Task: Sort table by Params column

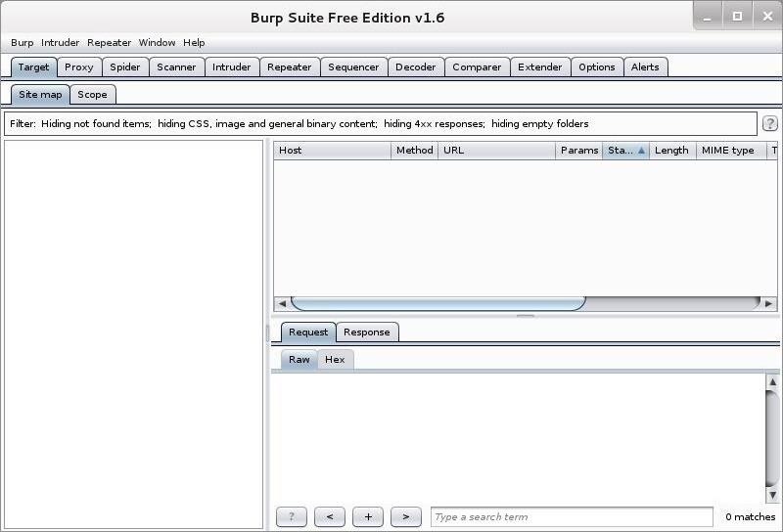Action: click(579, 151)
